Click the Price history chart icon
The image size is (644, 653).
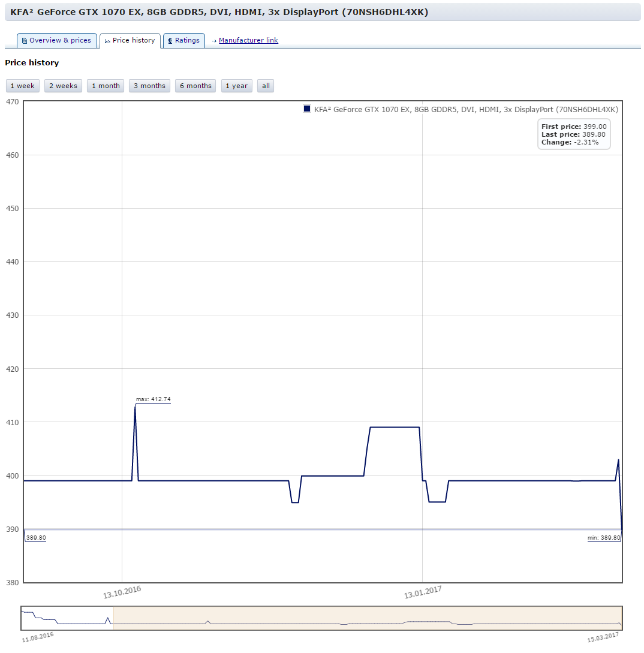point(107,41)
